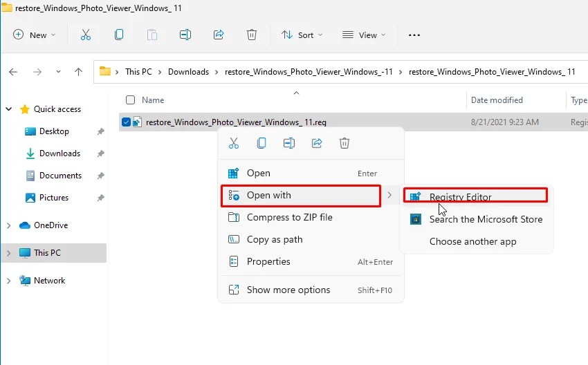This screenshot has height=365, width=588.
Task: Click the Cut icon in the toolbar
Action: (86, 35)
